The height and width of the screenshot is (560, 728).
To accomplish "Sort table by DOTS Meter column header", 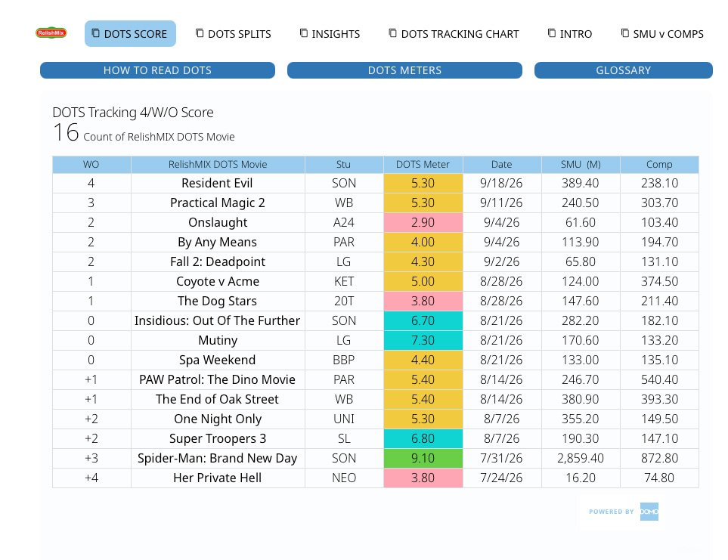I will coord(423,164).
